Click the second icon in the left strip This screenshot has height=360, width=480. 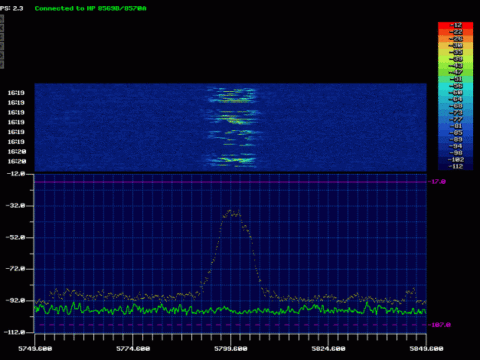point(2,28)
